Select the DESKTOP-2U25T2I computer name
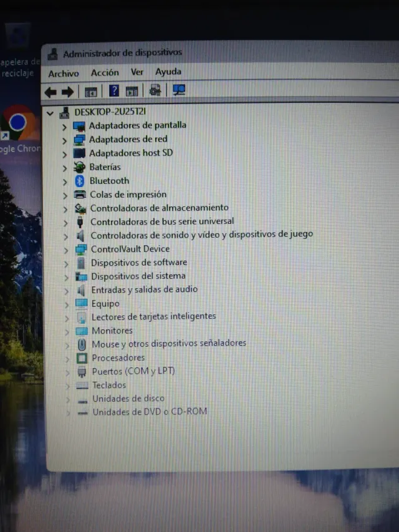The height and width of the screenshot is (532, 399). click(x=110, y=112)
